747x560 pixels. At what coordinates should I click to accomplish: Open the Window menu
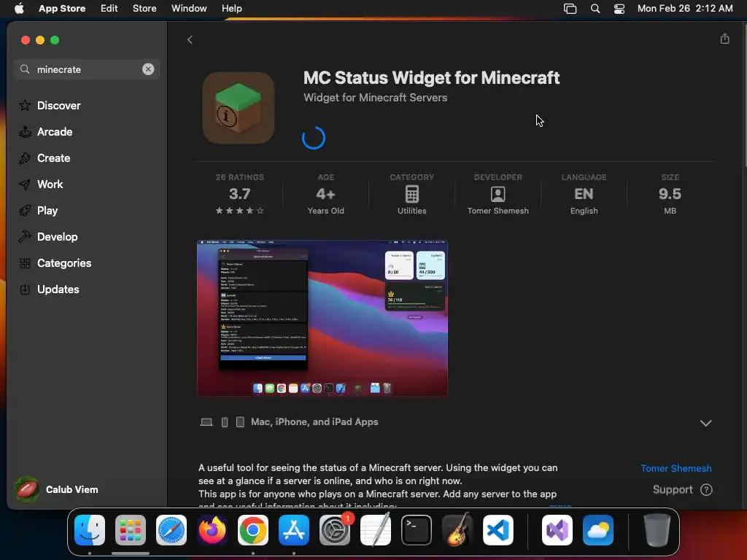click(x=189, y=8)
